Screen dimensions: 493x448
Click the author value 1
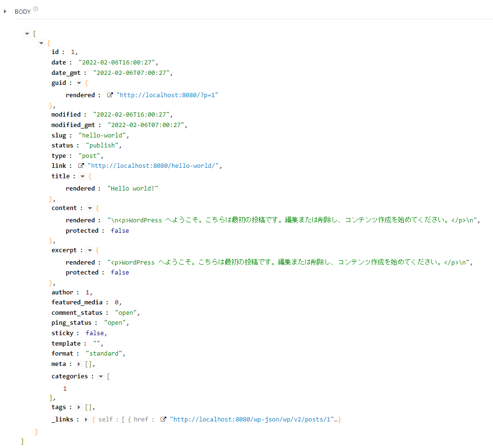(87, 293)
